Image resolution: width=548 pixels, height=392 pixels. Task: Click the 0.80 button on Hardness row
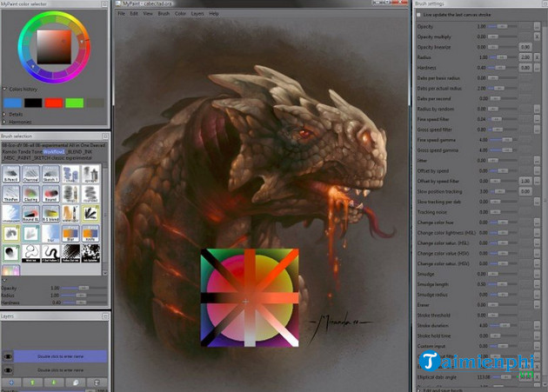(x=525, y=68)
